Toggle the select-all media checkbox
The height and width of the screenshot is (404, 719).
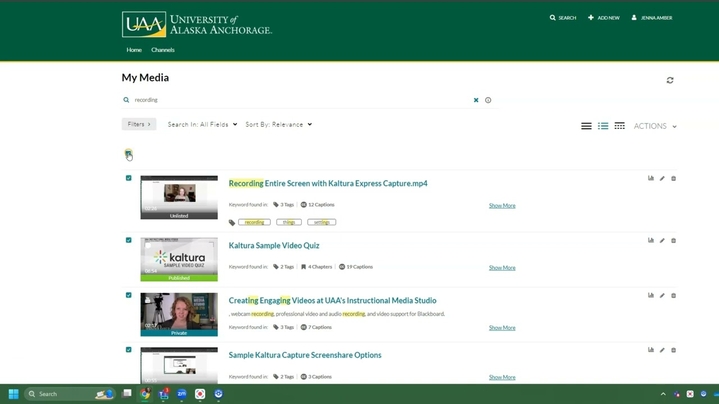(128, 153)
